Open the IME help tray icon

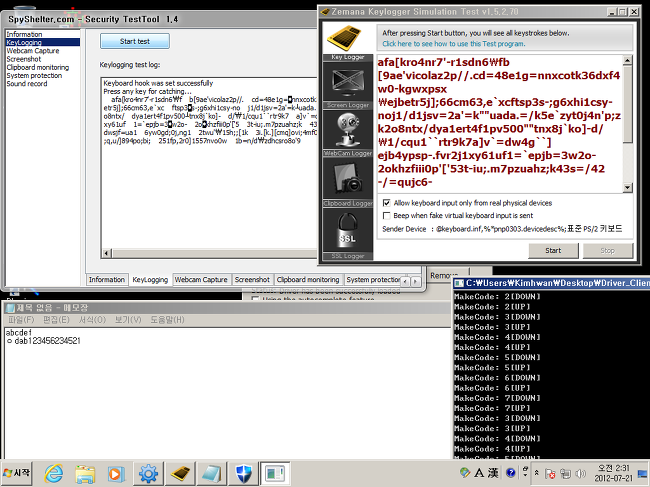511,472
